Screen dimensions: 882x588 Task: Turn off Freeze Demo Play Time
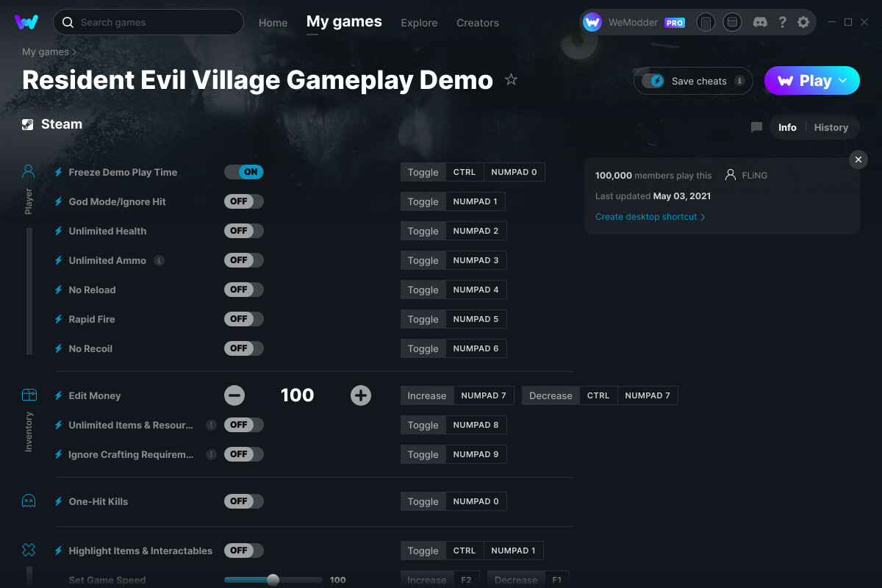pos(244,172)
